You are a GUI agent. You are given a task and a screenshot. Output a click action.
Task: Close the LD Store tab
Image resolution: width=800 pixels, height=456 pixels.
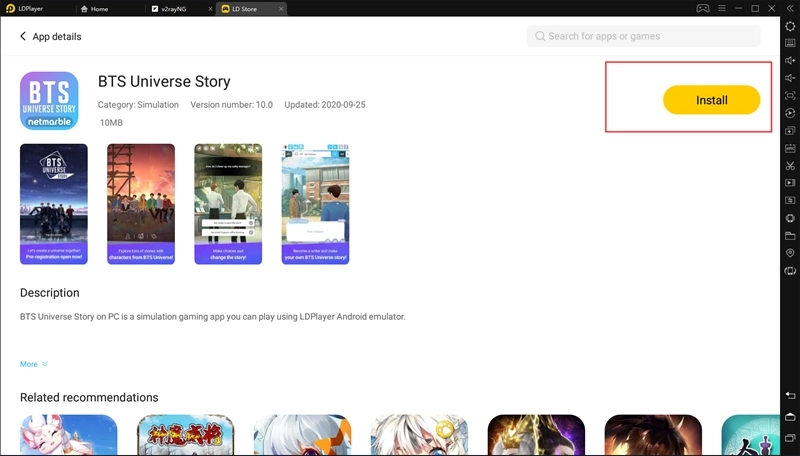pyautogui.click(x=281, y=9)
